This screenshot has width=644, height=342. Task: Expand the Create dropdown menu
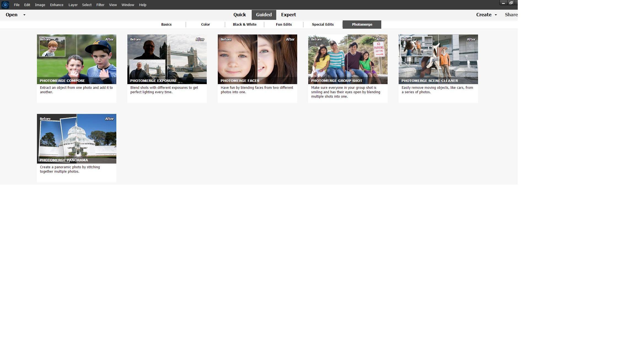pyautogui.click(x=496, y=15)
